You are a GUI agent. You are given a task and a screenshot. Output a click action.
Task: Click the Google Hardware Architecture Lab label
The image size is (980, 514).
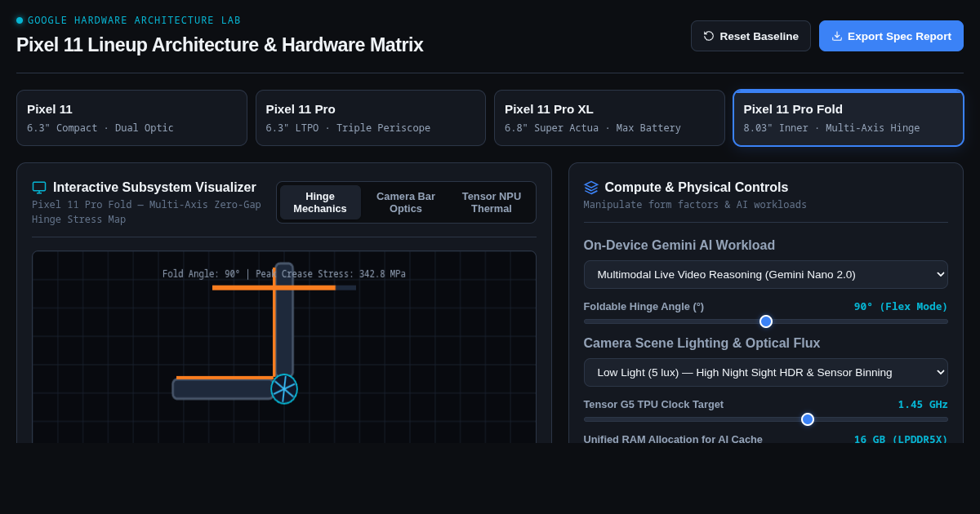click(135, 20)
